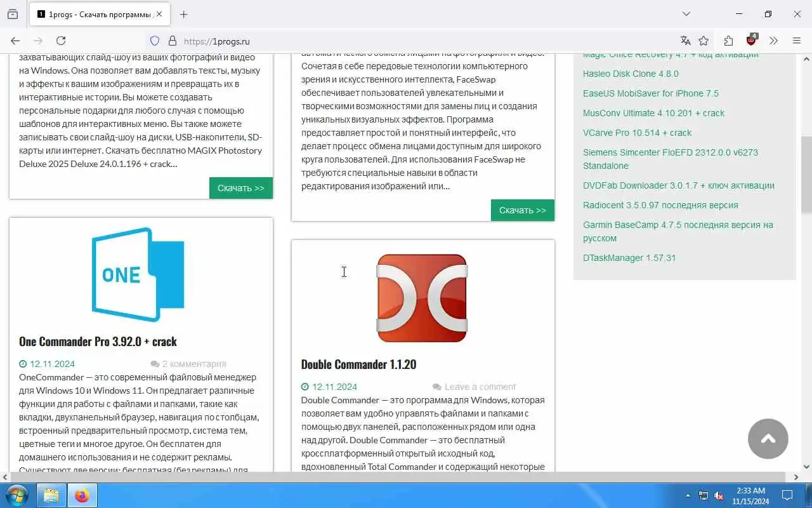The width and height of the screenshot is (812, 508).
Task: Open a new tab with plus button
Action: pyautogui.click(x=184, y=14)
